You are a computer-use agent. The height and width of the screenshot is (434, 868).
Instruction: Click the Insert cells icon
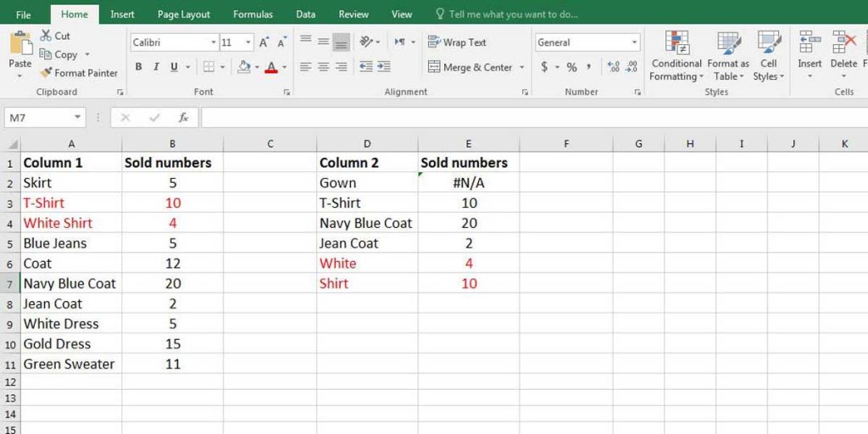[x=810, y=42]
